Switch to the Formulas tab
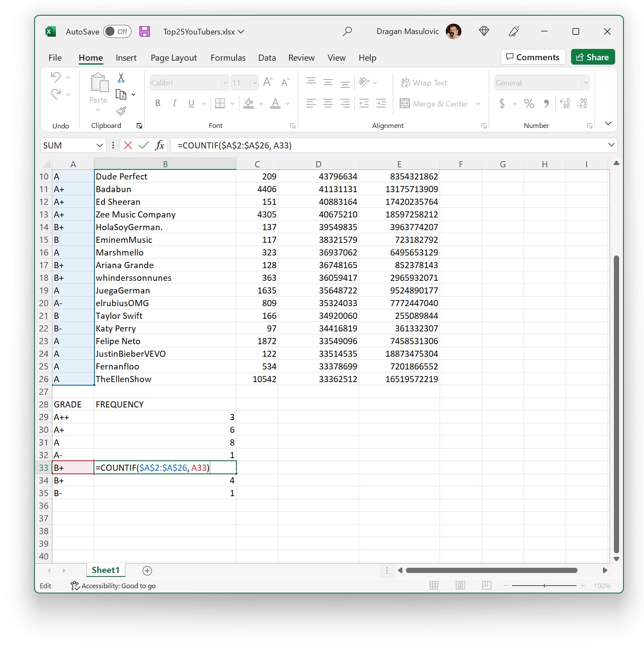 pos(228,58)
